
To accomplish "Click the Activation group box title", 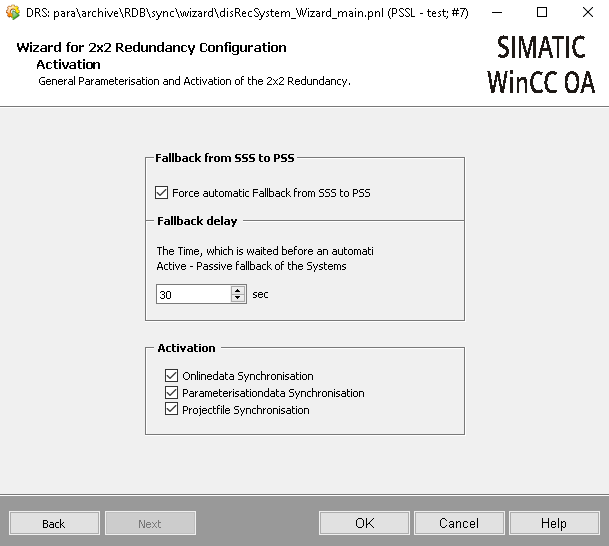I will (186, 348).
